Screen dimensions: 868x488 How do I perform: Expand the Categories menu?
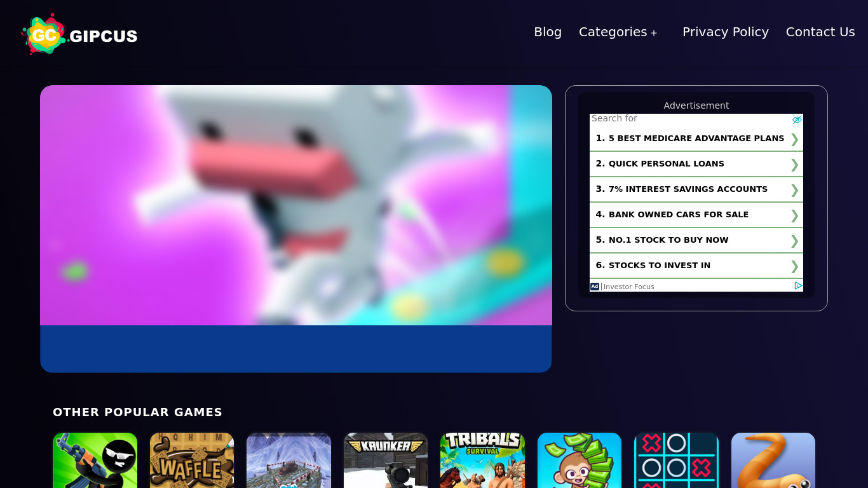[613, 32]
